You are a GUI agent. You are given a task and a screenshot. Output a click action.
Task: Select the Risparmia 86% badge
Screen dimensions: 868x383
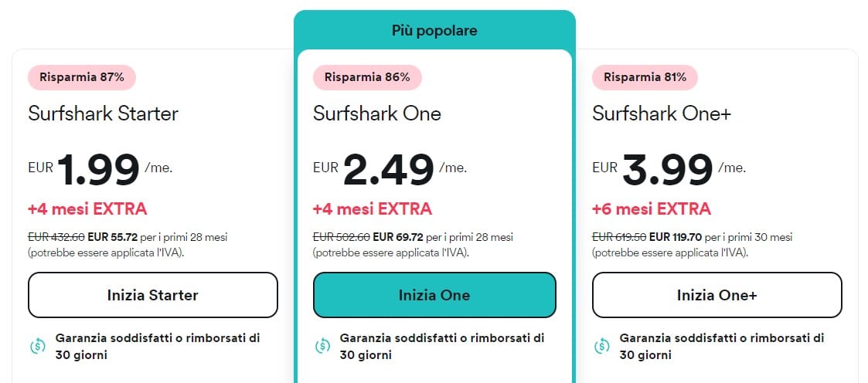(368, 77)
